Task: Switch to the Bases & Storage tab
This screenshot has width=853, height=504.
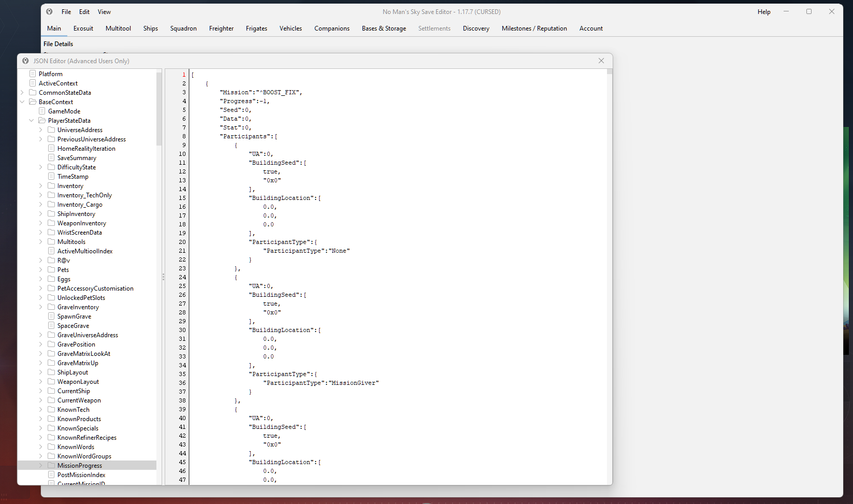Action: (x=384, y=28)
